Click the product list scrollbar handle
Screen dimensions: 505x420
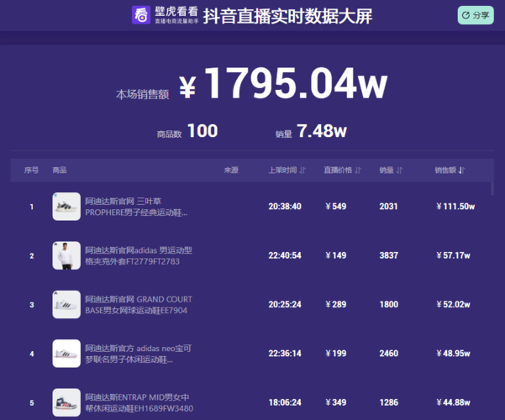pos(492,188)
